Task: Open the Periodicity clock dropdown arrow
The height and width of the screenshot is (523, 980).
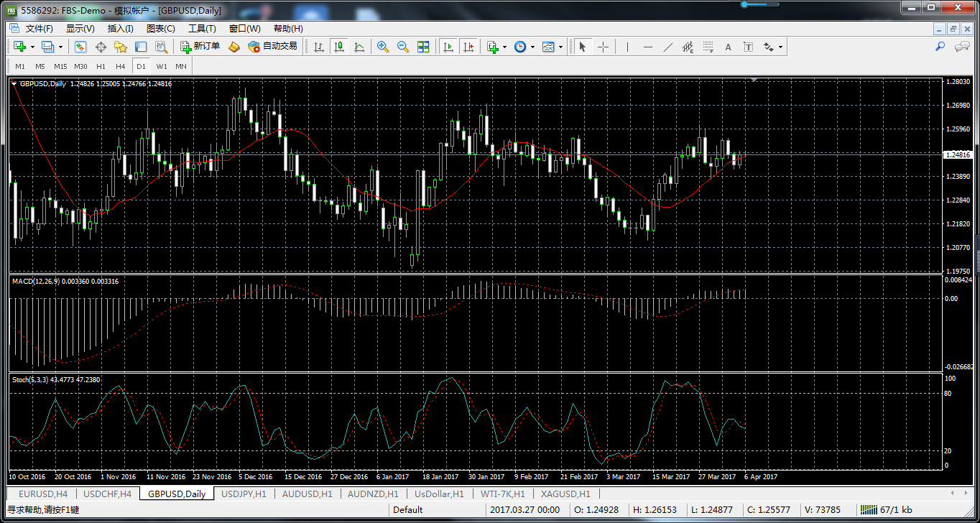Action: pos(532,47)
